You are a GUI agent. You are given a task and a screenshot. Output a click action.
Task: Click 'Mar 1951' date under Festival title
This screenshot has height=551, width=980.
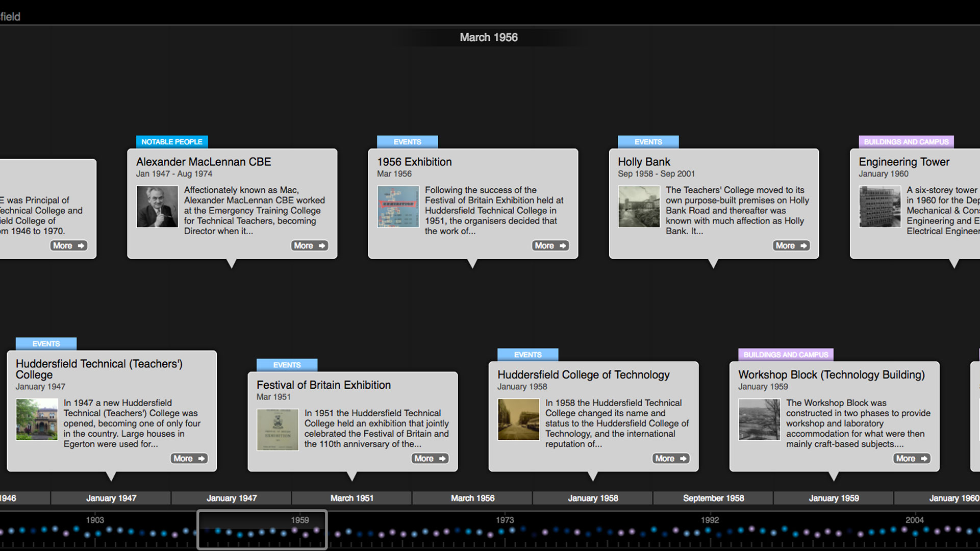coord(273,397)
